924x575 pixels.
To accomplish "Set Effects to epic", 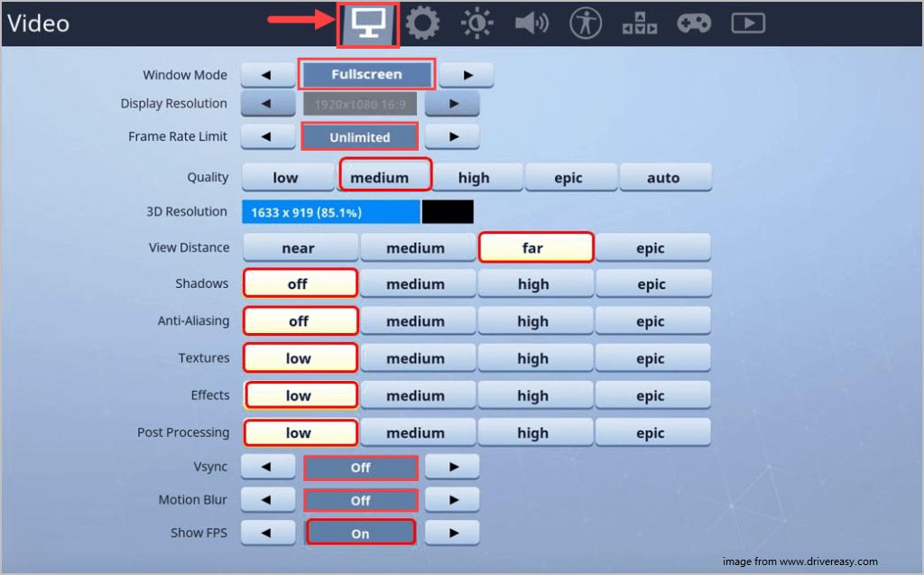I will coord(653,395).
